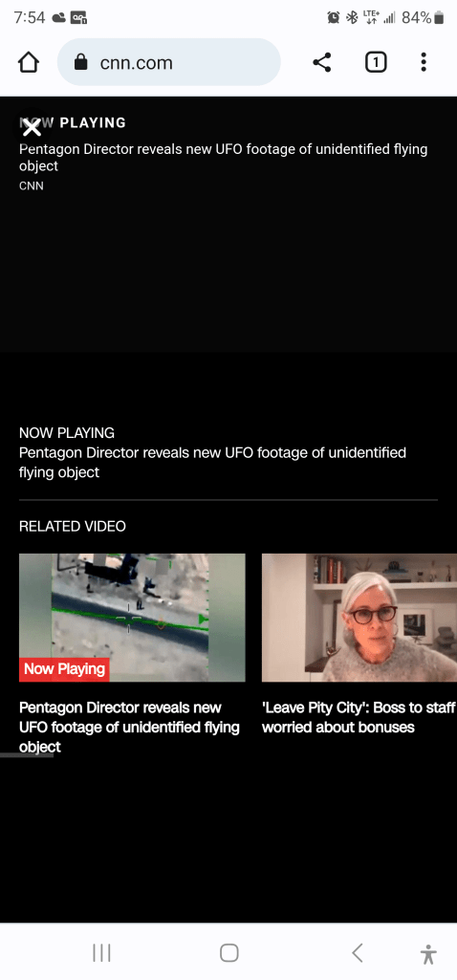This screenshot has width=457, height=980.
Task: Open the three-dot browser menu
Action: pos(424,62)
